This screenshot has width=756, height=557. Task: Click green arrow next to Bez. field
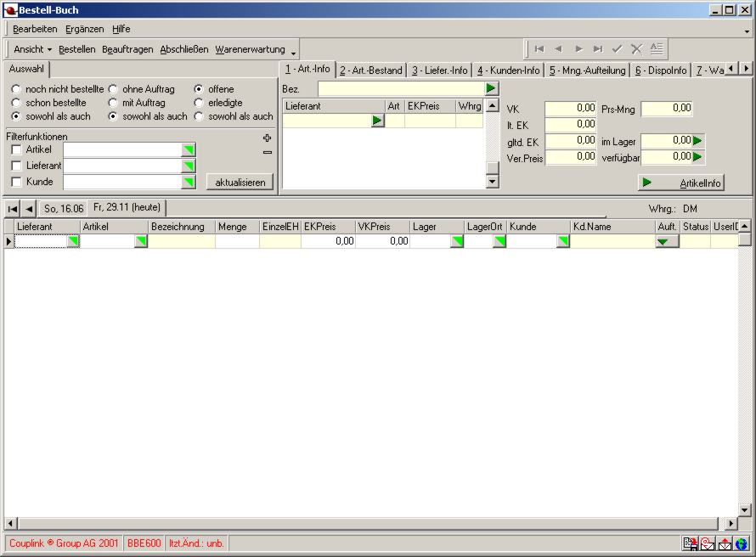pos(491,88)
